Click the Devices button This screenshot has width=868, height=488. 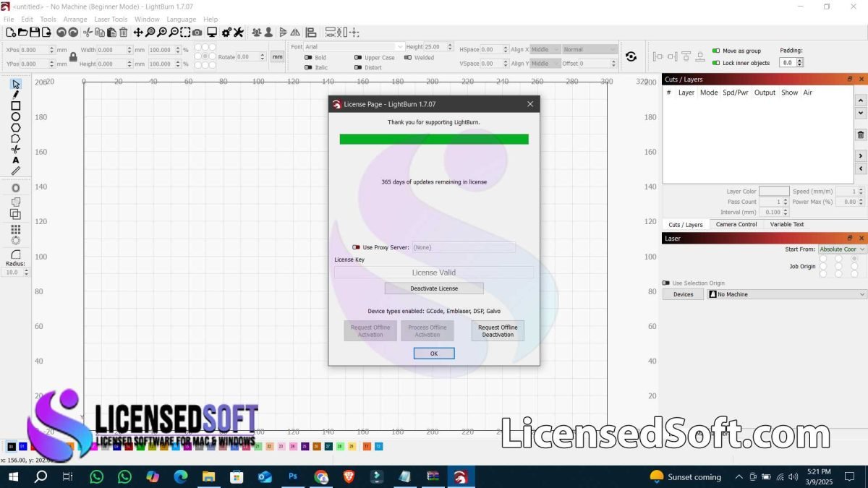(683, 294)
